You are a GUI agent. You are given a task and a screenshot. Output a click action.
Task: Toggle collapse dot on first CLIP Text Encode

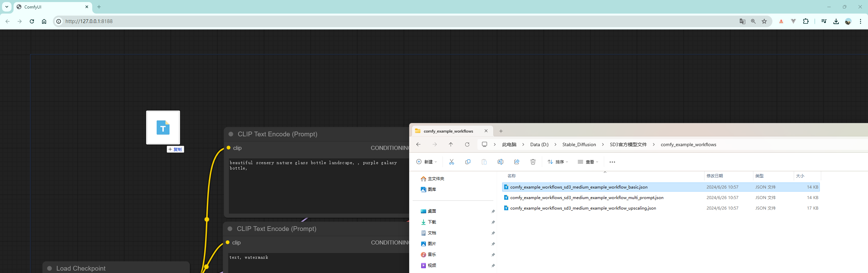click(231, 134)
